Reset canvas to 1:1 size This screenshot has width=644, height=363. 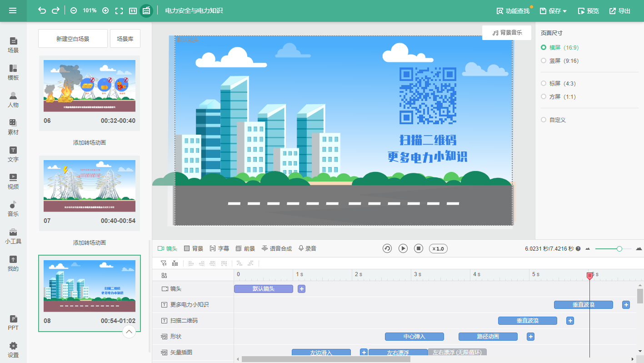[133, 10]
